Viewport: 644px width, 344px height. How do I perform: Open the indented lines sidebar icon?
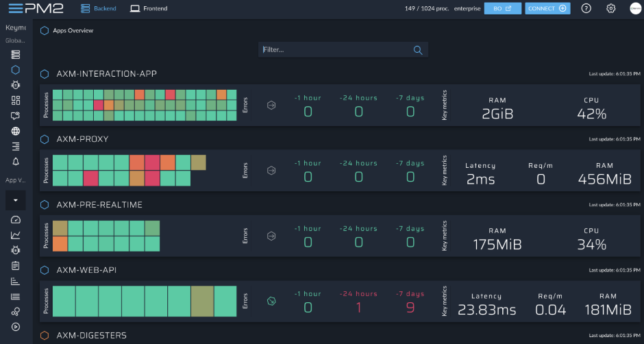(x=16, y=147)
